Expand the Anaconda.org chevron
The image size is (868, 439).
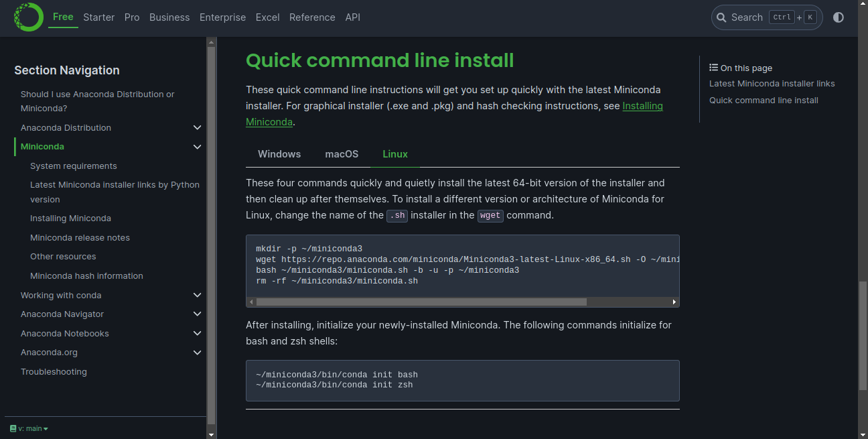(x=198, y=353)
